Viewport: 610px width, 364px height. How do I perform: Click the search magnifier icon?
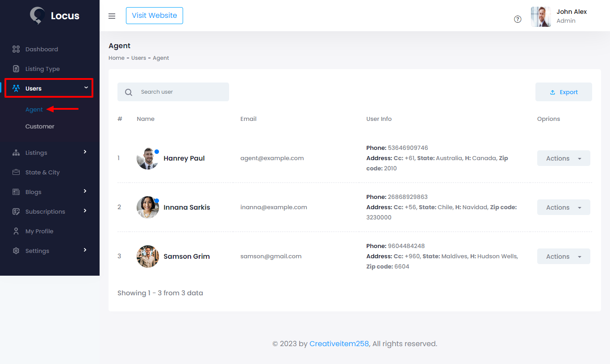[x=129, y=91]
